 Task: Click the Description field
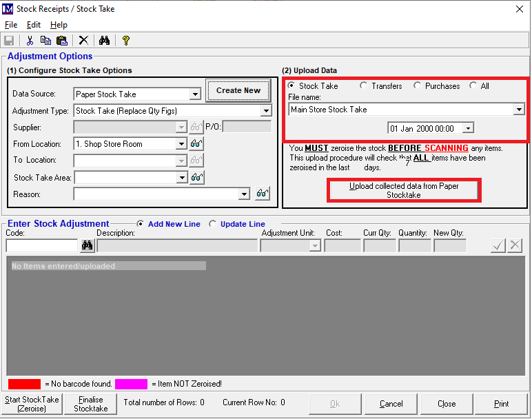pyautogui.click(x=177, y=245)
